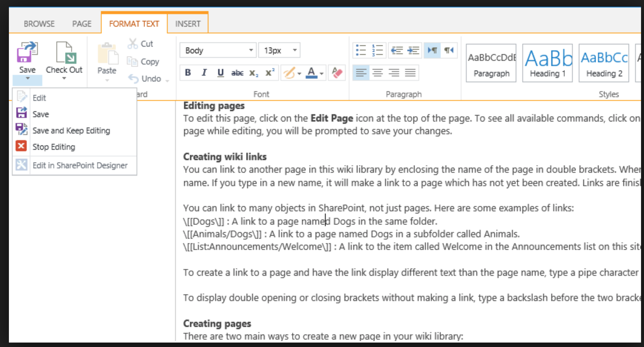The height and width of the screenshot is (347, 644).
Task: Apply the Heading 1 style
Action: pyautogui.click(x=547, y=63)
